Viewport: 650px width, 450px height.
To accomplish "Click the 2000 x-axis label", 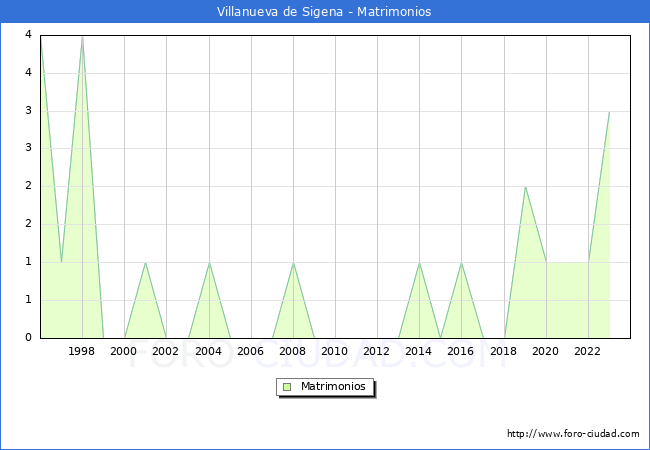I will point(124,351).
